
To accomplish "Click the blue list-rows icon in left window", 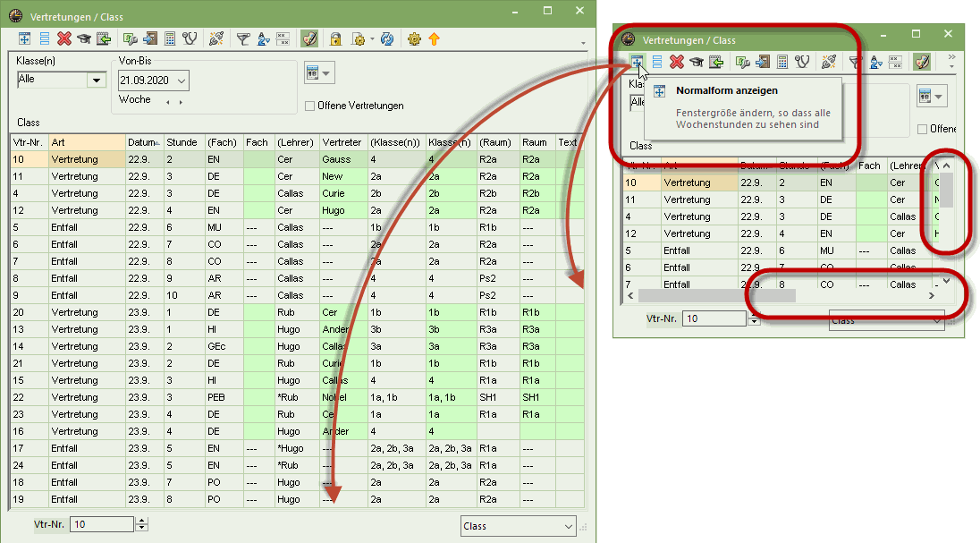I will [x=45, y=38].
